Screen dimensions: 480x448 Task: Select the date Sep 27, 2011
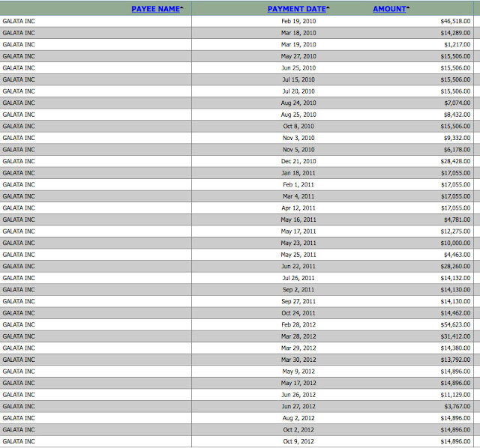298,301
